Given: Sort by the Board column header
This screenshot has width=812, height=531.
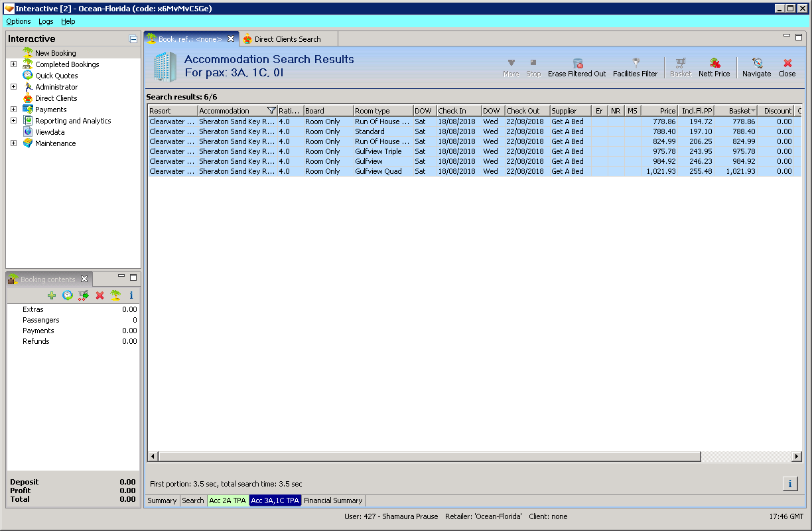Looking at the screenshot, I should [328, 111].
